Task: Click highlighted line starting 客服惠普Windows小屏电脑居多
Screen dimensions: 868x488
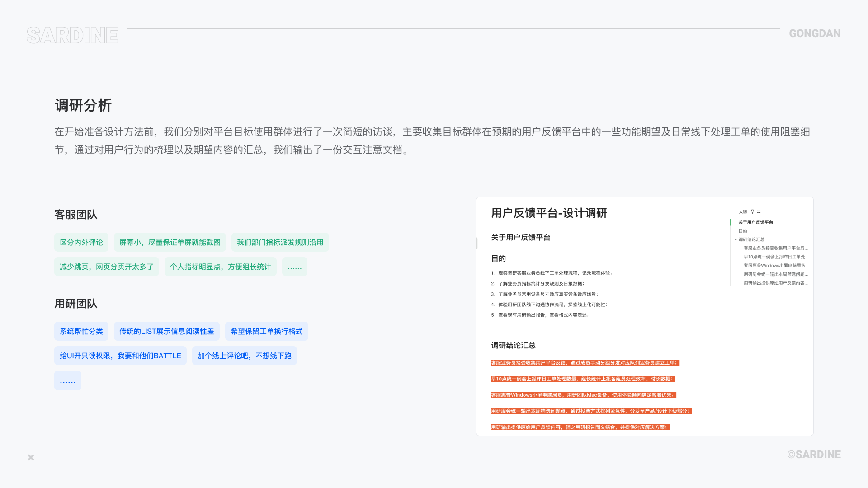Action: pyautogui.click(x=584, y=395)
